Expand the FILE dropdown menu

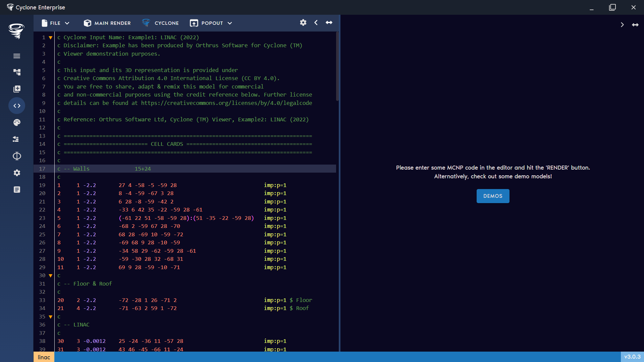[x=55, y=23]
